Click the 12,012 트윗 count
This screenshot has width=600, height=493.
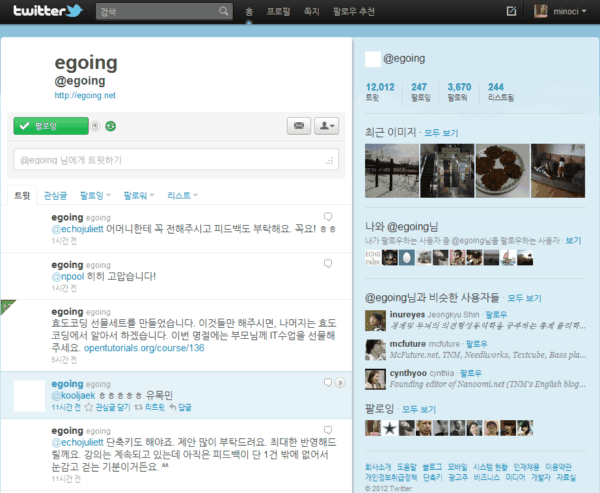tap(380, 92)
